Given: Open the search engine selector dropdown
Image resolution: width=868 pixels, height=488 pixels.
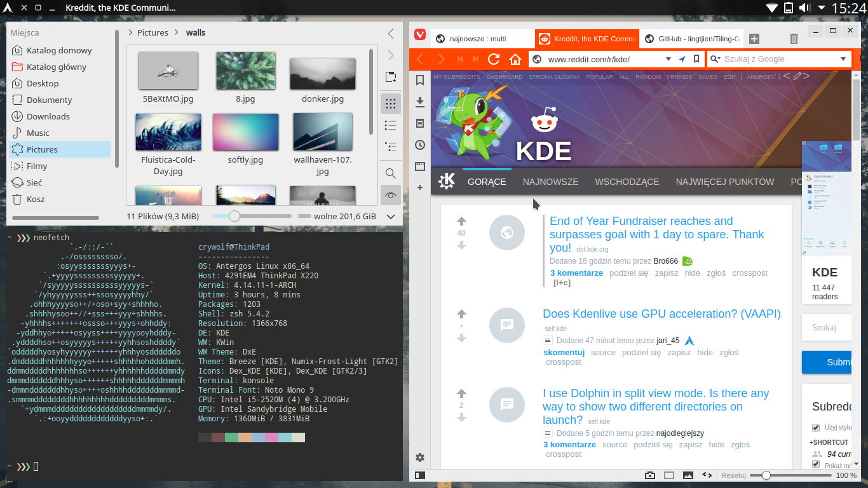Looking at the screenshot, I should tap(715, 59).
